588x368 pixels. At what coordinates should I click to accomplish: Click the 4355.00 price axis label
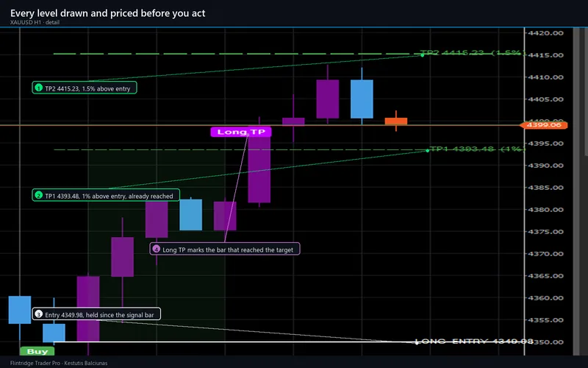(x=545, y=320)
